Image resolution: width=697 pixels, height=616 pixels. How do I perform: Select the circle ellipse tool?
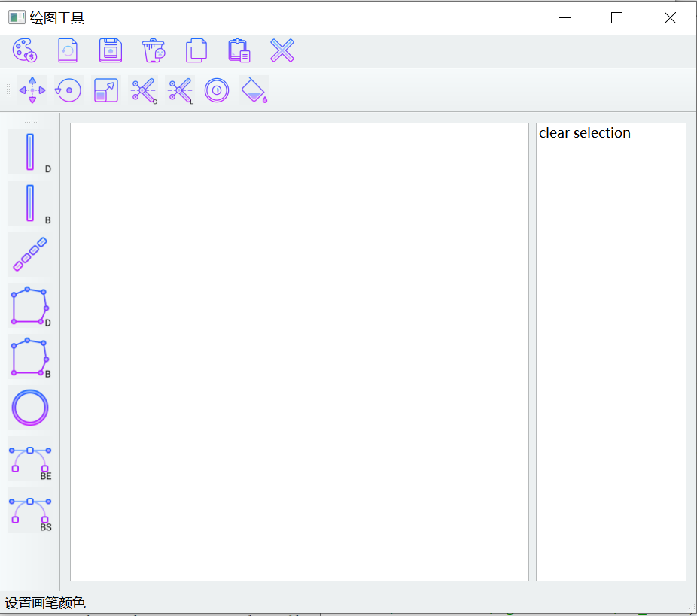(30, 408)
